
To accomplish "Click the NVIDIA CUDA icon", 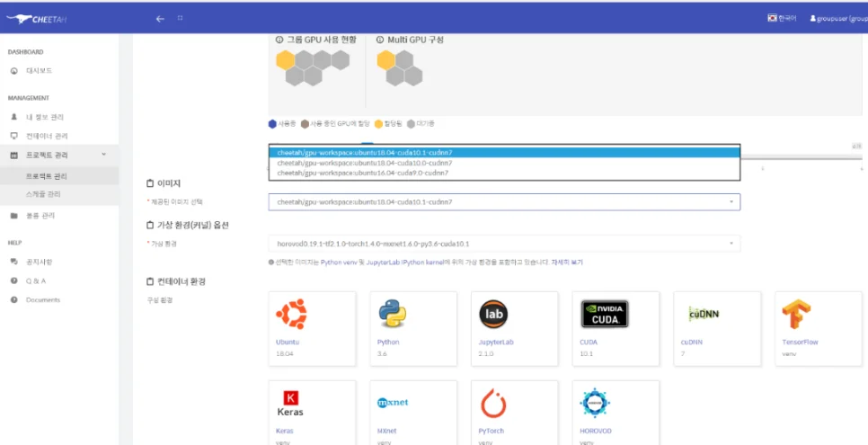I will tap(604, 314).
